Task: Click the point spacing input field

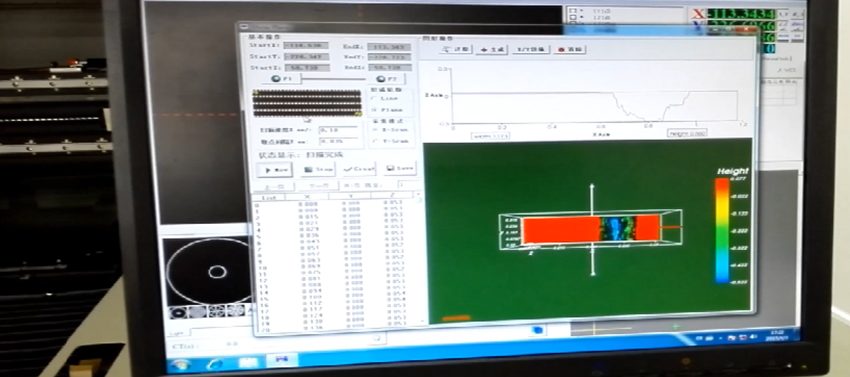Action: click(338, 142)
